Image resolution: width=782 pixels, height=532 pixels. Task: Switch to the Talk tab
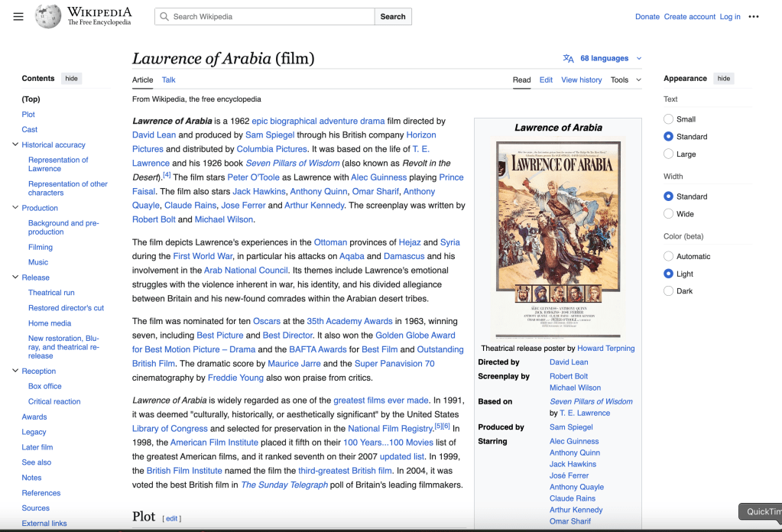click(x=168, y=79)
